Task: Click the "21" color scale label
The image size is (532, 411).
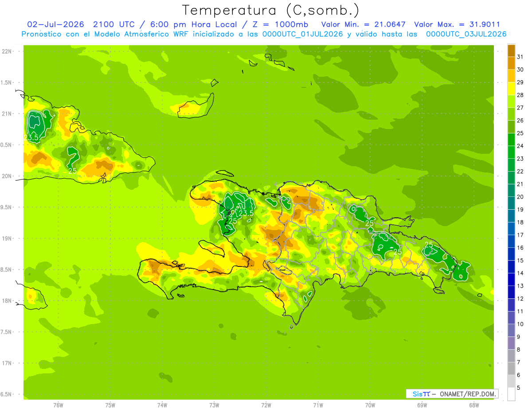Action: tap(520, 184)
